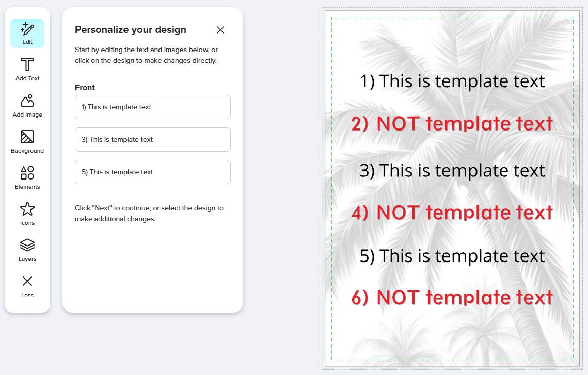Select the Edit tool icon
The height and width of the screenshot is (375, 588).
27,34
